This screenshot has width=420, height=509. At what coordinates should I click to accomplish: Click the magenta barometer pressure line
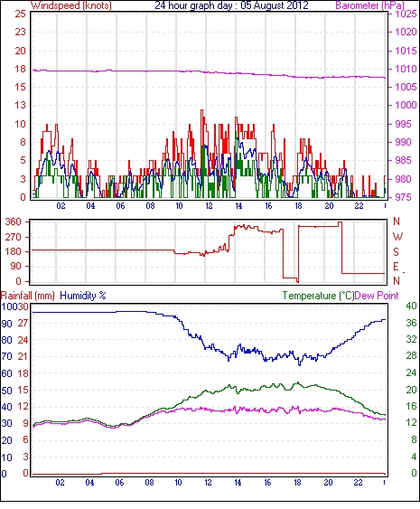click(208, 72)
